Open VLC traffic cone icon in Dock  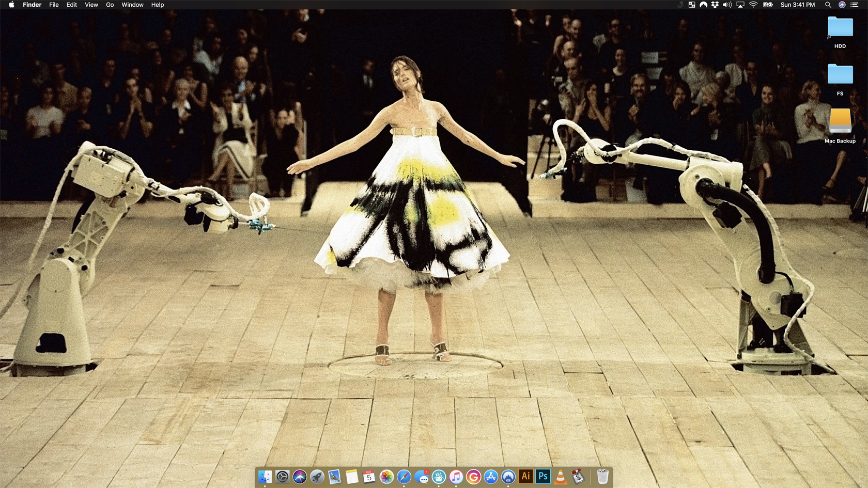point(560,477)
